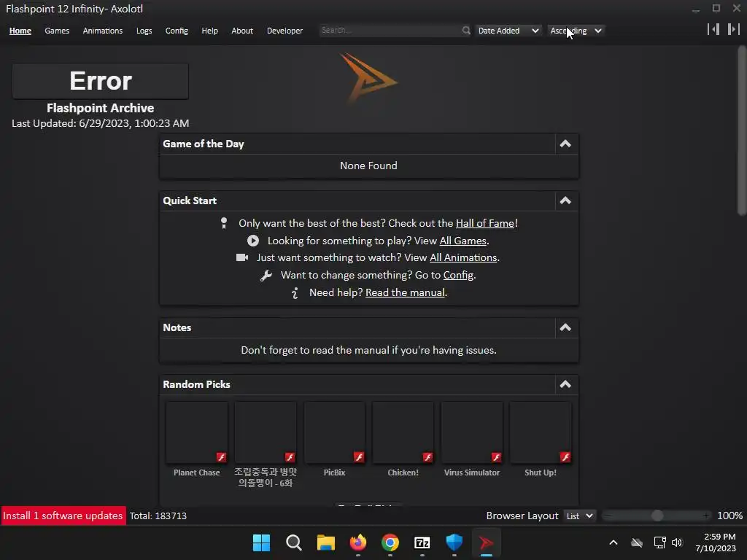This screenshot has height=560, width=747.
Task: Open the Ascending order dropdown
Action: [576, 31]
